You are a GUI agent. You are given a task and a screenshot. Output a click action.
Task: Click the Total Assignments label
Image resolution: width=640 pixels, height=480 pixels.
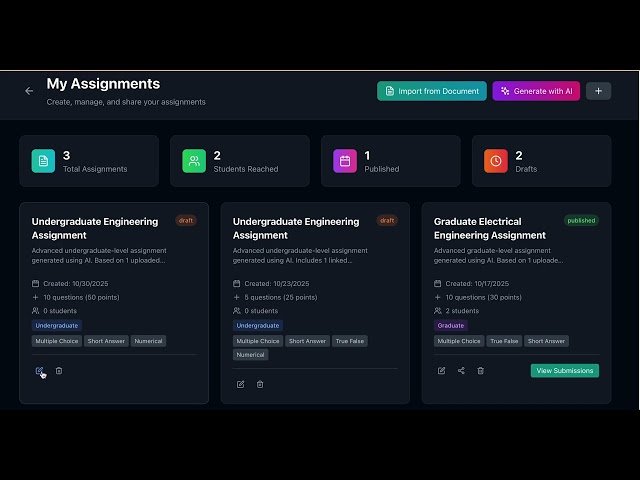click(95, 169)
